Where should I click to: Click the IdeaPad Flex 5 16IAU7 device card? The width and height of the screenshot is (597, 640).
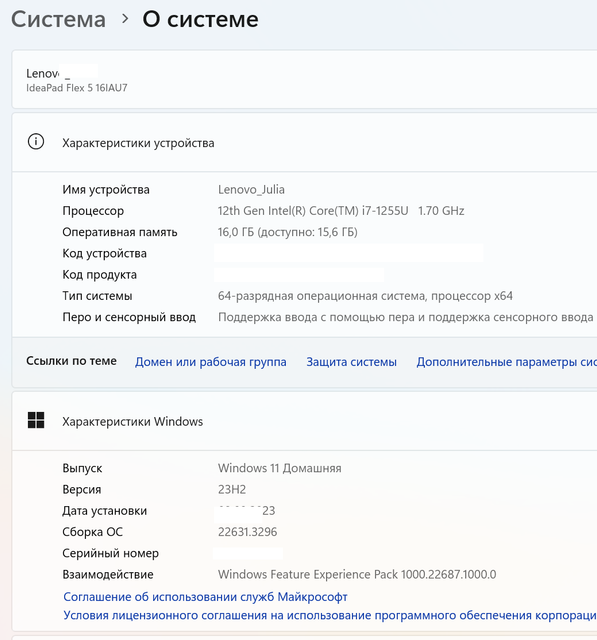(304, 79)
